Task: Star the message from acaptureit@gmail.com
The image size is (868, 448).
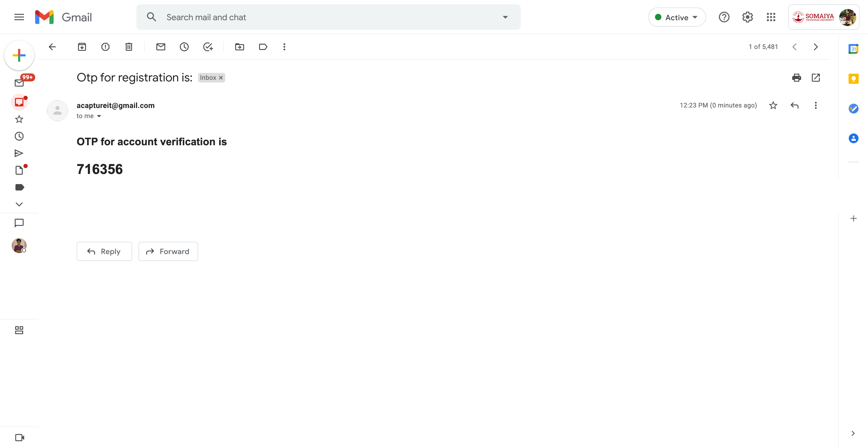Action: coord(773,105)
